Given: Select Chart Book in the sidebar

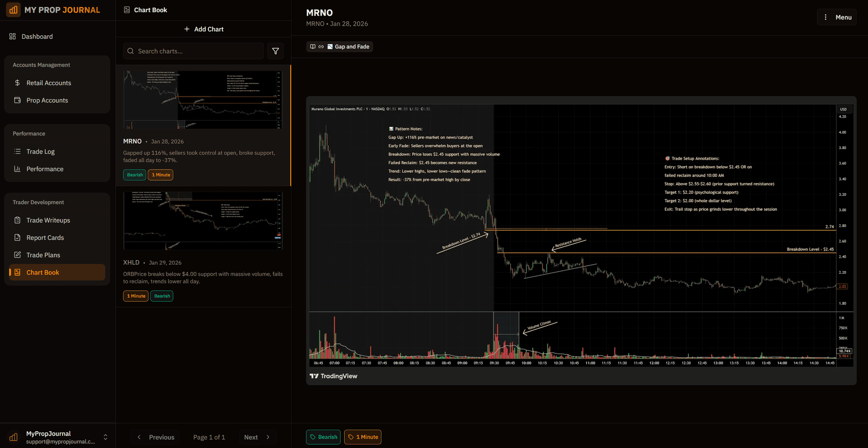Looking at the screenshot, I should point(43,272).
